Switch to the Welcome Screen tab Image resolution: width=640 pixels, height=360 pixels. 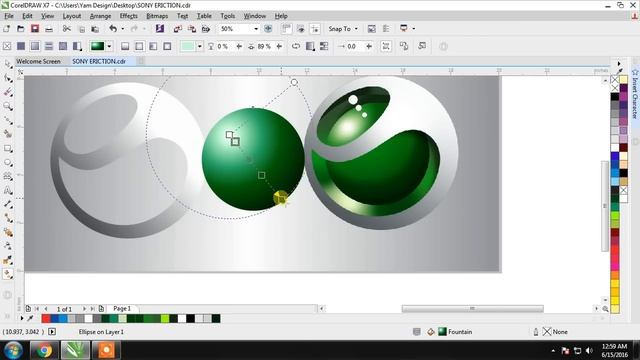click(x=38, y=61)
